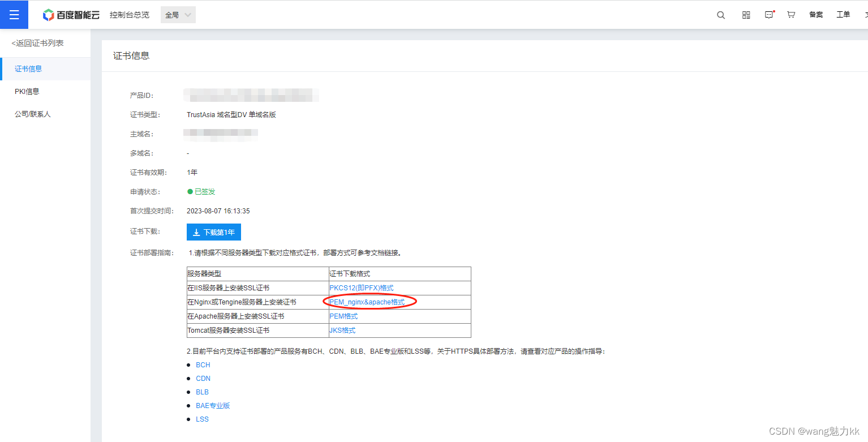Click the CDN deployment guide link

point(203,378)
